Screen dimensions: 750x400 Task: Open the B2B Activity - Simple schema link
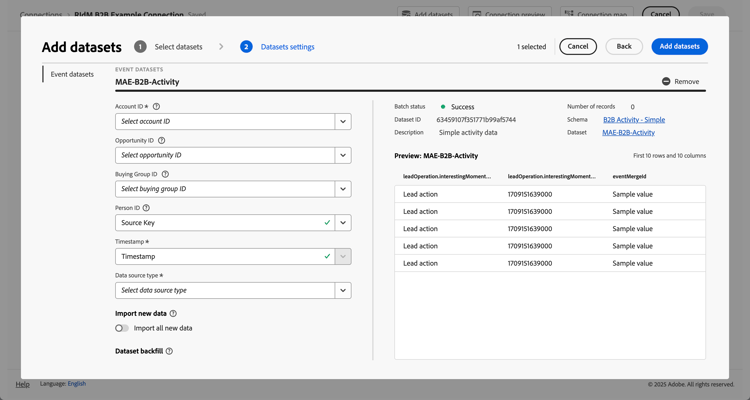[633, 120]
